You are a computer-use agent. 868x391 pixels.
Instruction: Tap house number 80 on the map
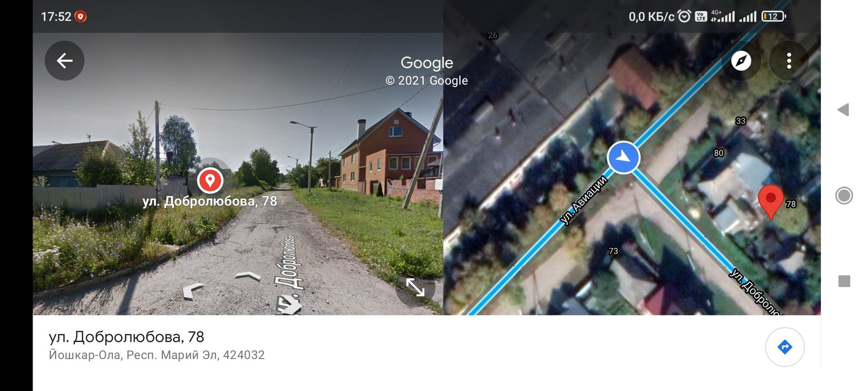[719, 153]
